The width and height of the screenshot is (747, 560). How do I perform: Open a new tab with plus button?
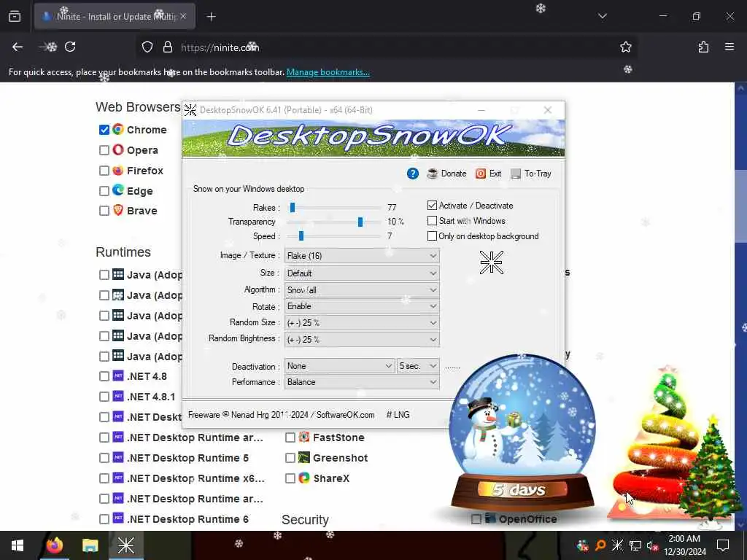pos(211,17)
